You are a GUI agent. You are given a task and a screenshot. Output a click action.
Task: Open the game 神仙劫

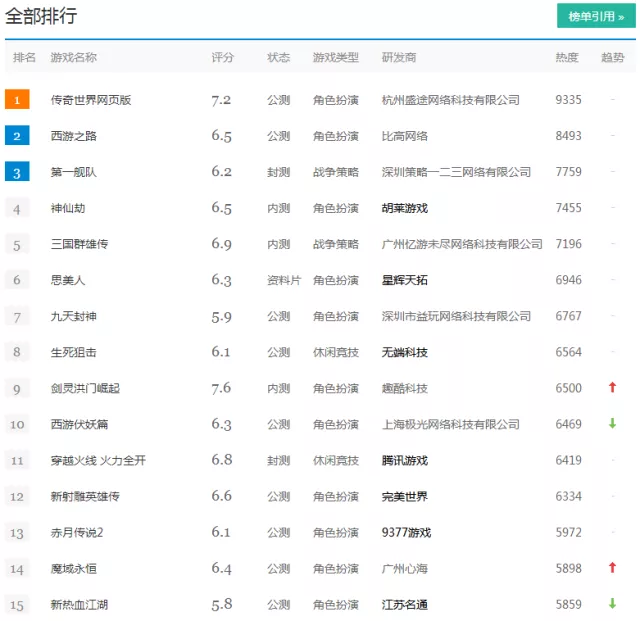click(68, 208)
